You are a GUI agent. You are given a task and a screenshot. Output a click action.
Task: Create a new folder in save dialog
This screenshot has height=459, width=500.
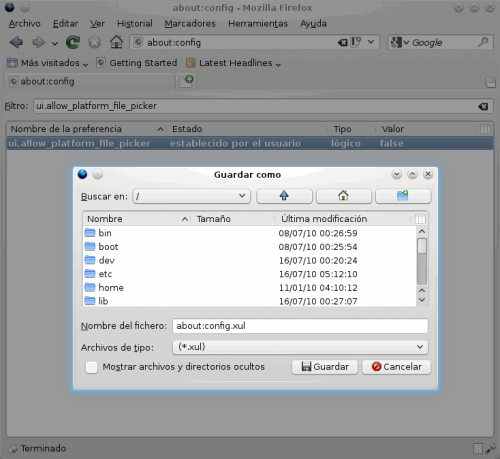click(403, 196)
